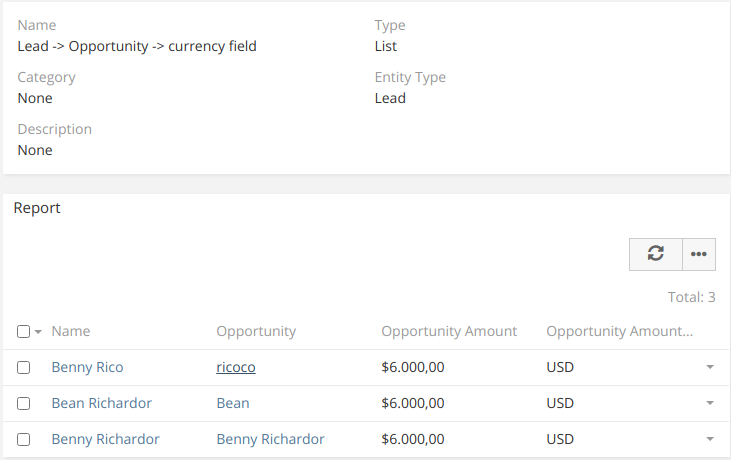Open the Bean Richardor lead link
This screenshot has height=460, width=731.
point(101,403)
